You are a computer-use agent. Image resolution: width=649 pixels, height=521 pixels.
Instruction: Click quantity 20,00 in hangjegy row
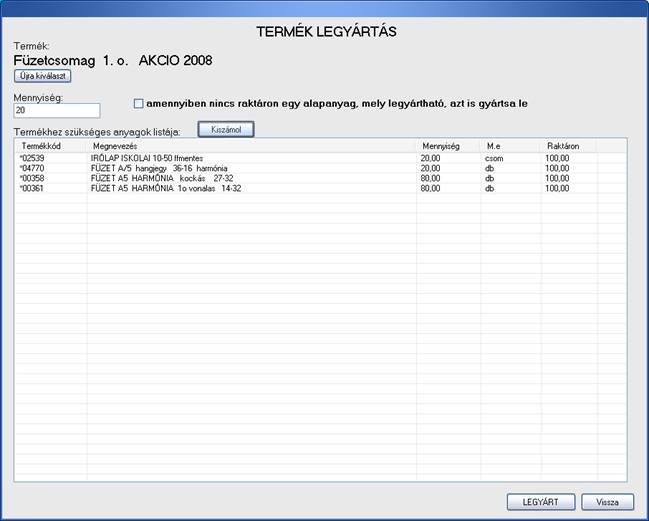click(430, 168)
